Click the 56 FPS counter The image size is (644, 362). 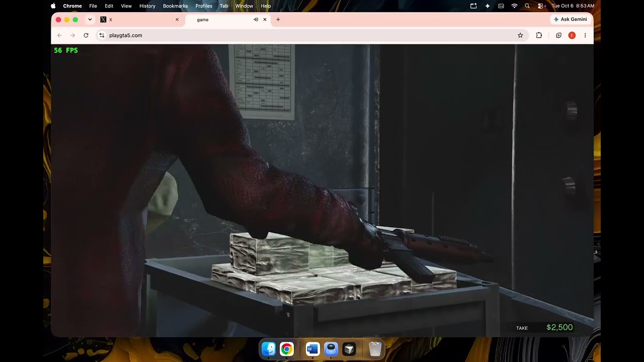(x=66, y=50)
